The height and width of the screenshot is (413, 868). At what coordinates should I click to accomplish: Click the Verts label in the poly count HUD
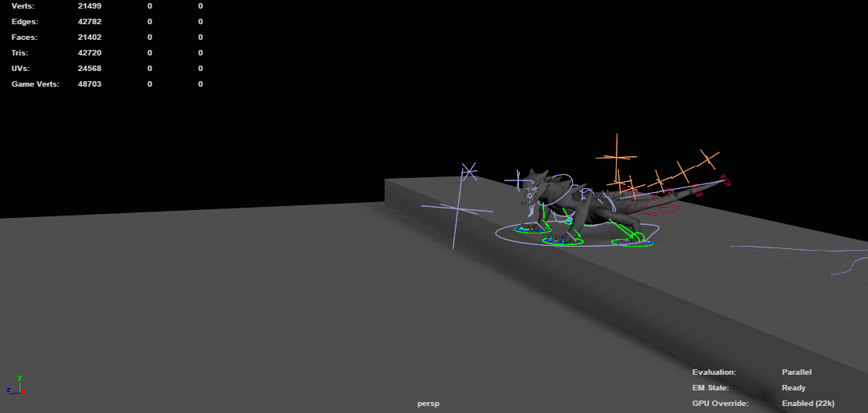click(22, 6)
